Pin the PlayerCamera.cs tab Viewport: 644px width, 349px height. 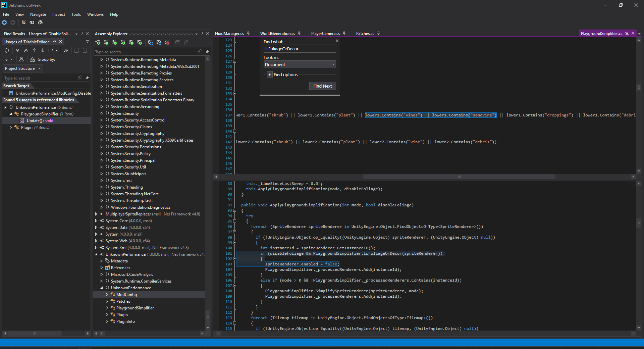tap(344, 33)
